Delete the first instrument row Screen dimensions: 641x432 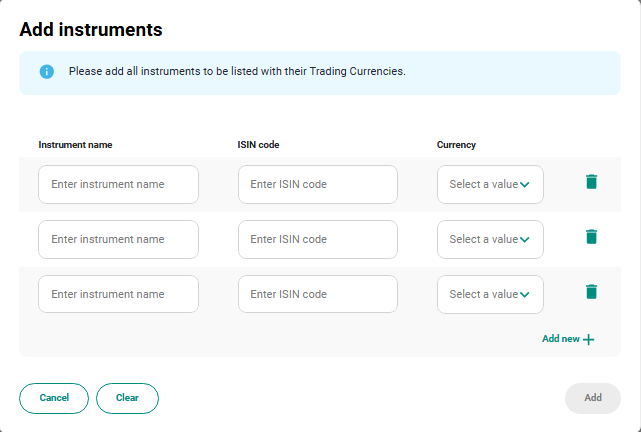[591, 182]
